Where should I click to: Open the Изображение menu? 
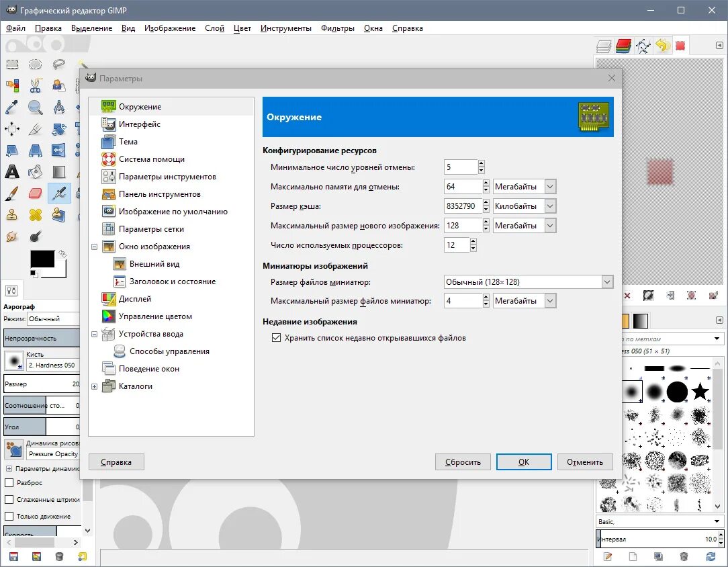click(x=170, y=28)
